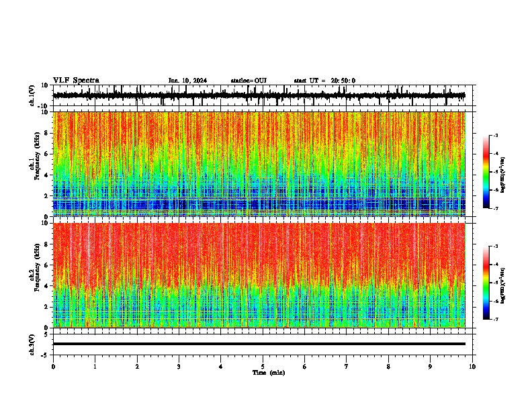The width and height of the screenshot is (532, 411).
Task: Click the ch.3 flat voltage trace line
Action: (259, 344)
